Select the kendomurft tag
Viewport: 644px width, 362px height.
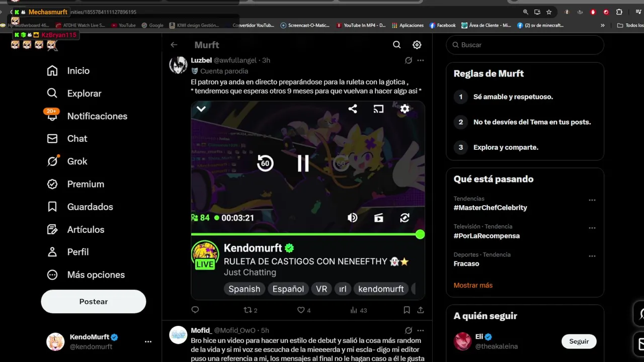381,289
